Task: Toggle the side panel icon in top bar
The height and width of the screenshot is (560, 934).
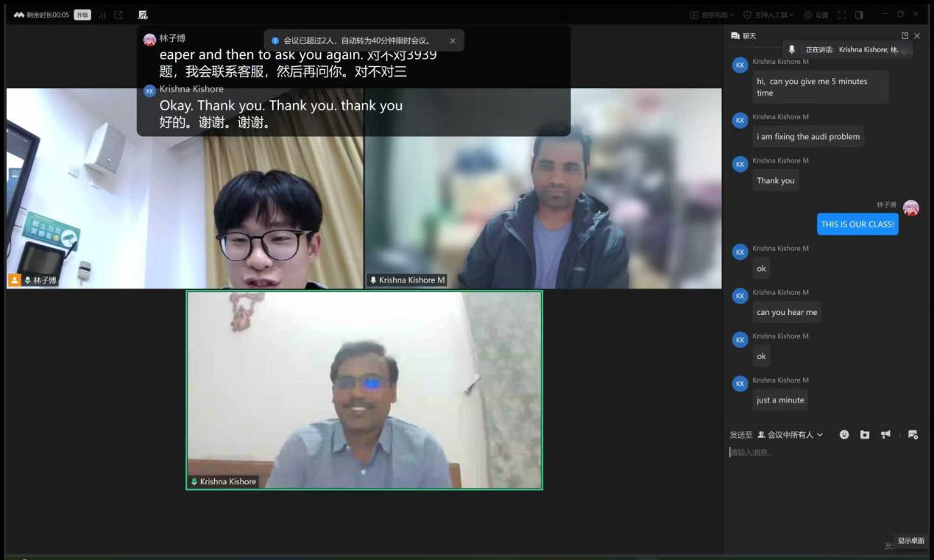Action: [x=859, y=15]
